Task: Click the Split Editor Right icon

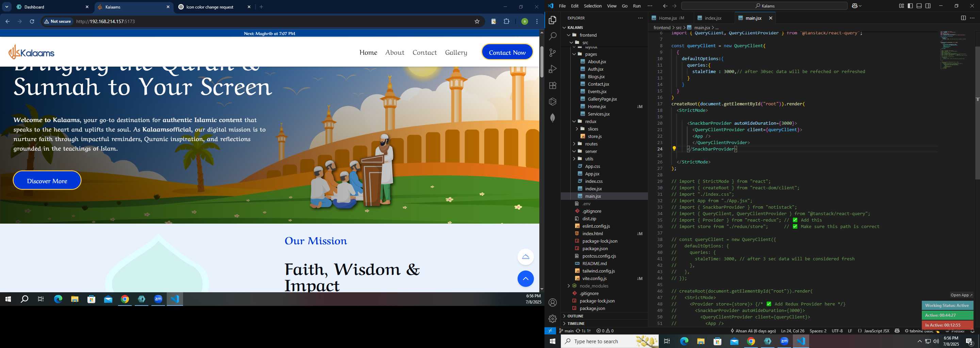Action: tap(963, 18)
